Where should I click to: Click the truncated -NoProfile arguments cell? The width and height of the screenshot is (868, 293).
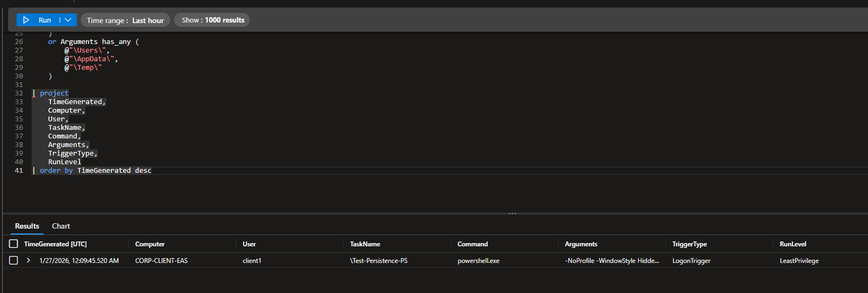click(612, 261)
